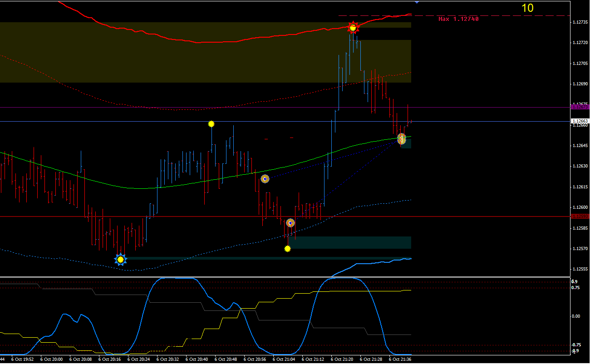Click the '6 Oct 21:28' time label

(371, 359)
